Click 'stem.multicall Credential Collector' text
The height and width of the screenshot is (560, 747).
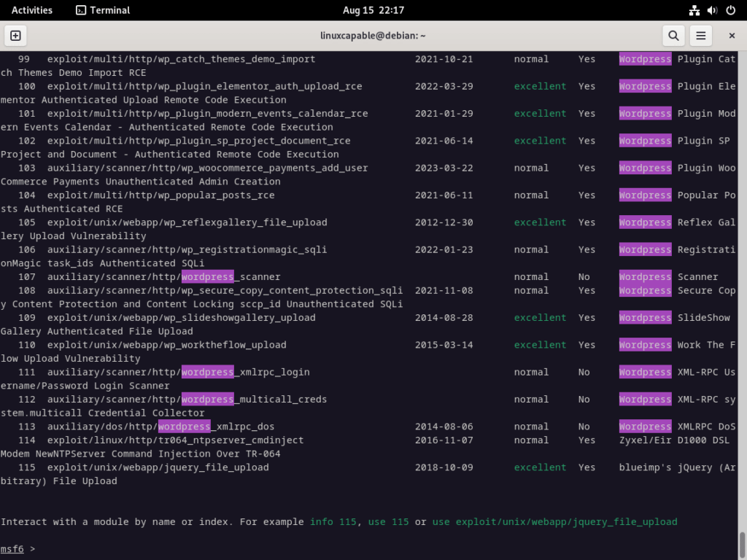click(x=102, y=413)
